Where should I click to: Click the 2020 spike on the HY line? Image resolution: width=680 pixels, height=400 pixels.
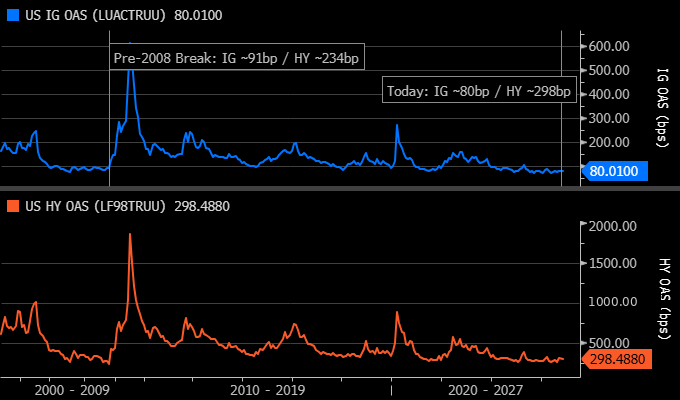(396, 312)
